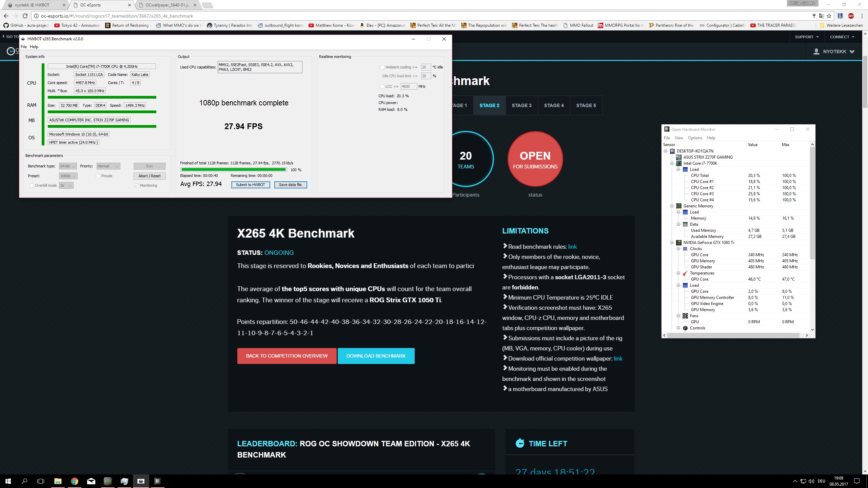Close the OCwallpaper_3840-01 browser tab
This screenshot has height=488, width=868.
pos(195,5)
